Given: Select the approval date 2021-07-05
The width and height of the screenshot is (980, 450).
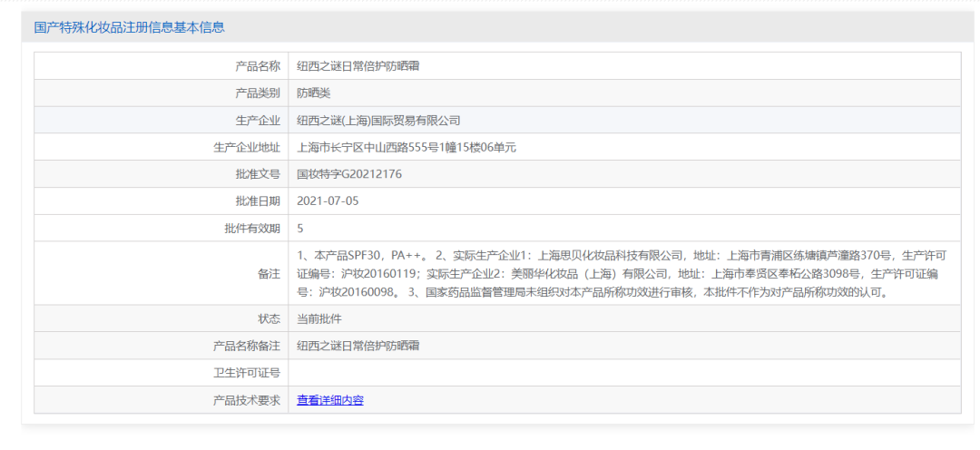Looking at the screenshot, I should [x=328, y=201].
